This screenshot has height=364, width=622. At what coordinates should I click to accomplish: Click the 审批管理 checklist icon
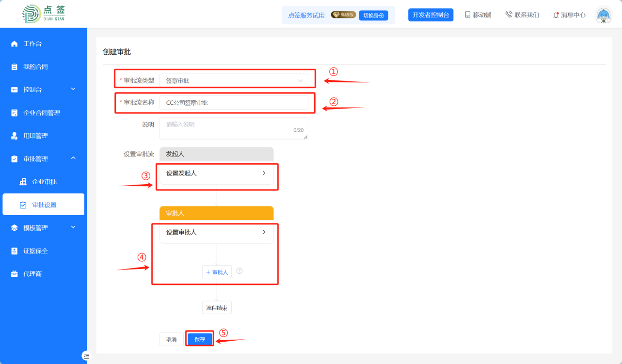(14, 159)
